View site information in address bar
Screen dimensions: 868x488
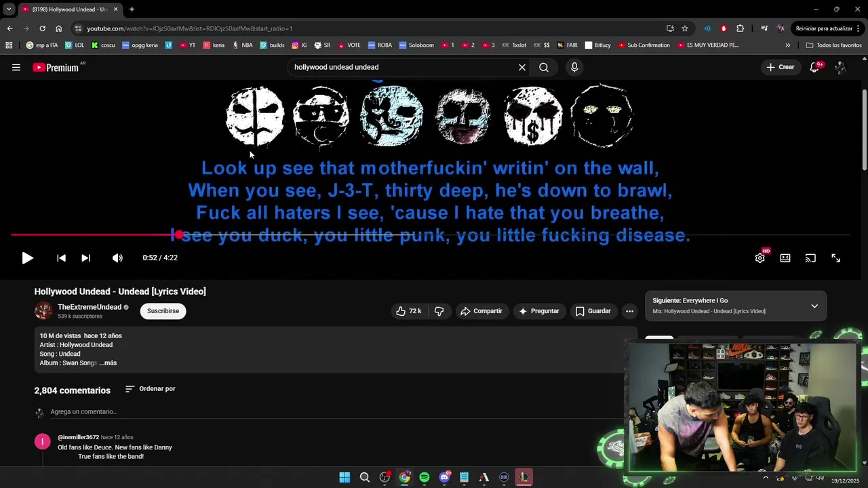(x=78, y=28)
